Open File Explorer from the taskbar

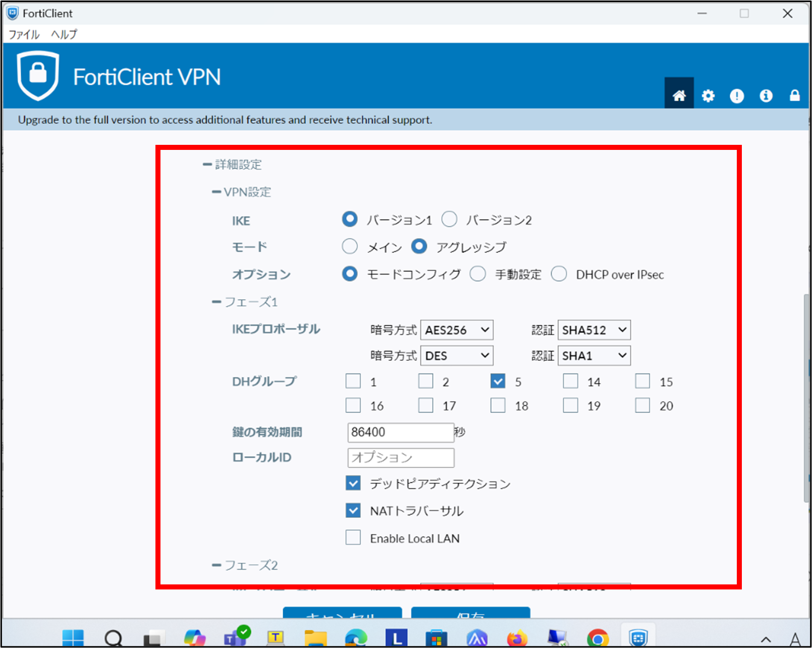click(x=316, y=638)
